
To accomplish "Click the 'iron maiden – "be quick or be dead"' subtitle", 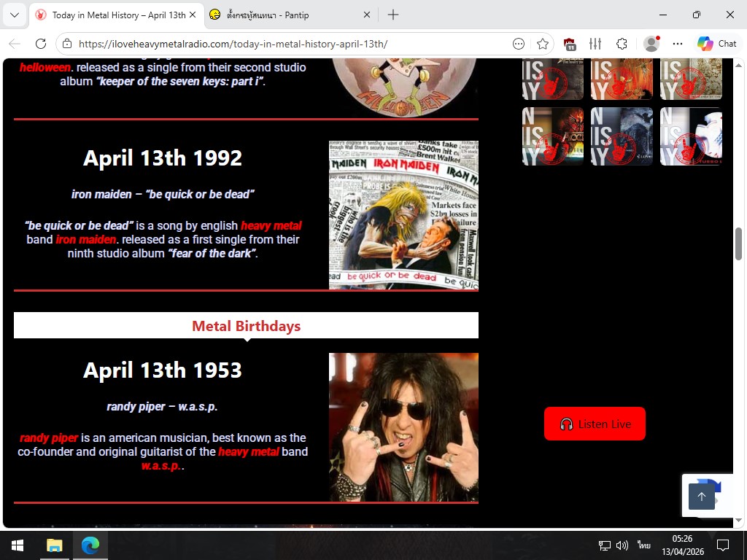I will pos(163,194).
